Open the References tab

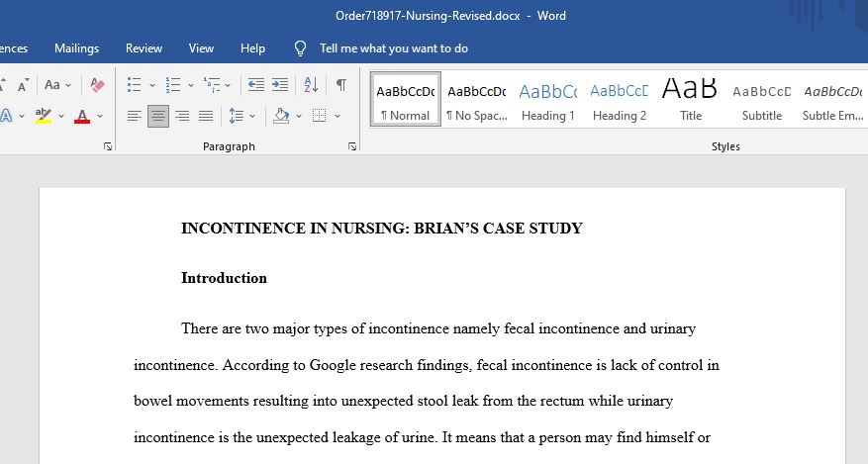(13, 48)
